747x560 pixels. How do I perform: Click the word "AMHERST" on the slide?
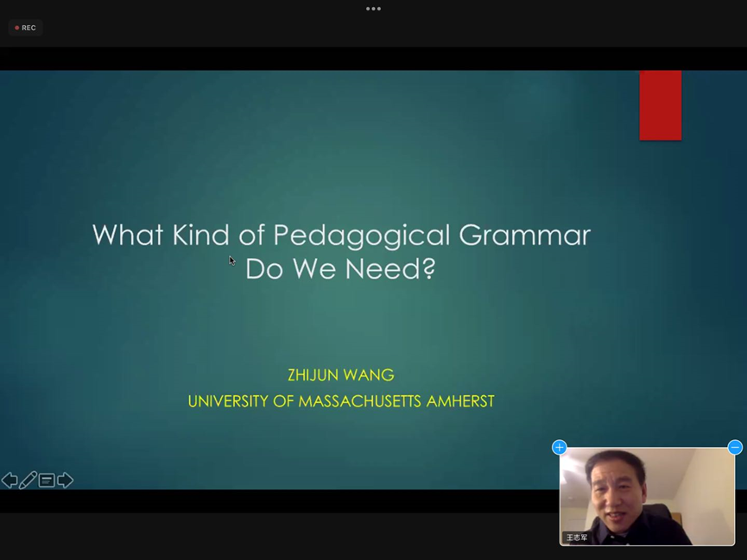[461, 401]
